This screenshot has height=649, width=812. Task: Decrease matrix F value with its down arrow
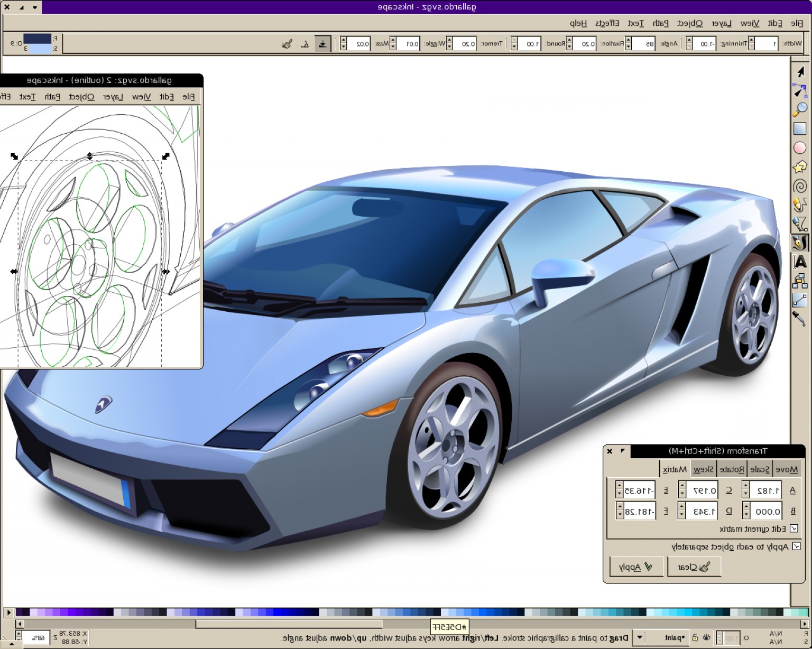click(619, 515)
